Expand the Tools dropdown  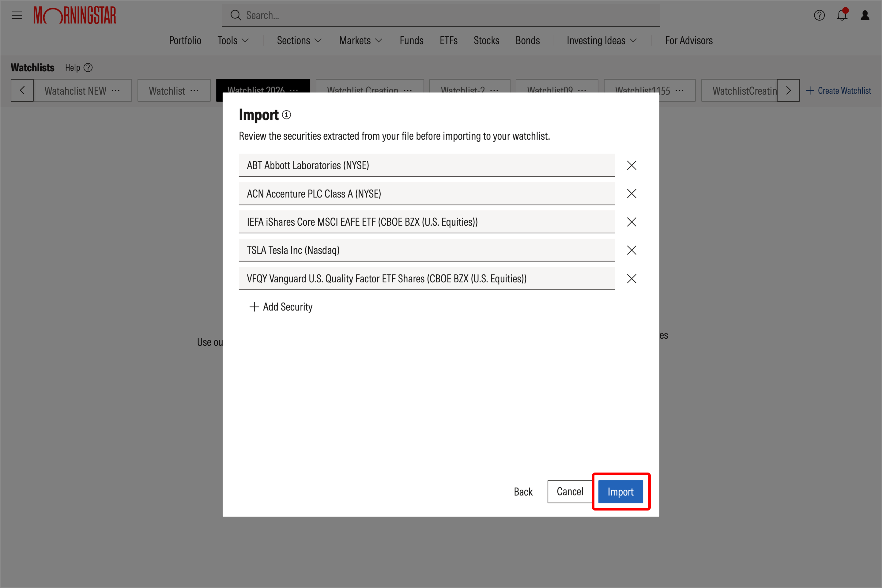coord(233,40)
